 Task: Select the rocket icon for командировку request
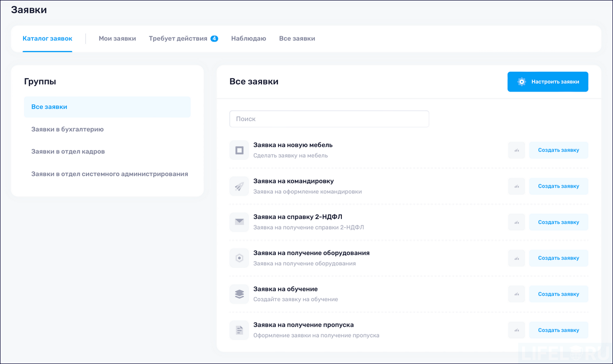point(239,186)
